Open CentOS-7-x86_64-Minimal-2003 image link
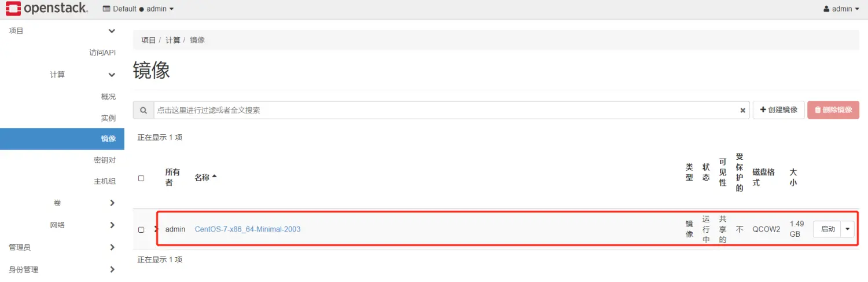The height and width of the screenshot is (282, 868). (247, 229)
